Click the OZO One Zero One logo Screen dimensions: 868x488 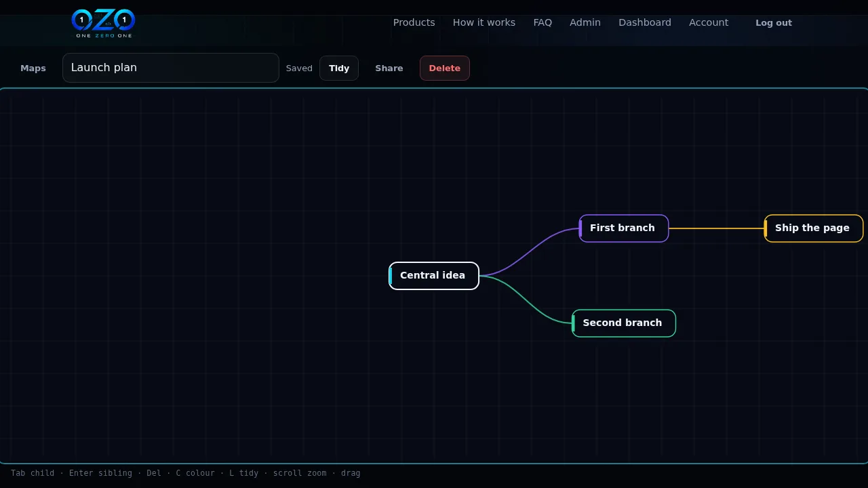point(103,23)
